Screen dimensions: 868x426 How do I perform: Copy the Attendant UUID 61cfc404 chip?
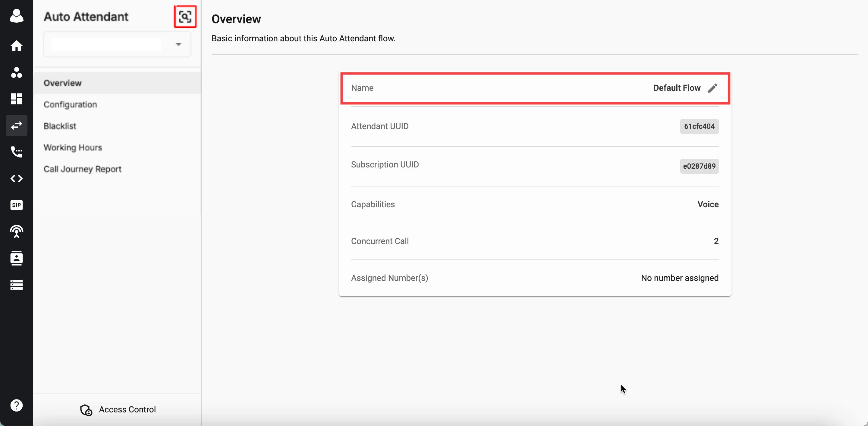[699, 126]
